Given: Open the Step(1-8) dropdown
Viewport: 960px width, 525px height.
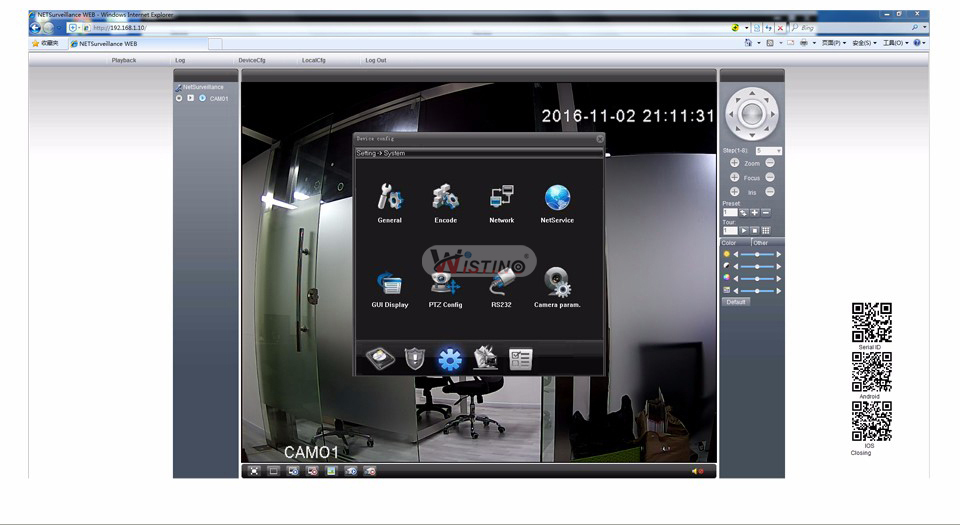Looking at the screenshot, I should point(769,151).
